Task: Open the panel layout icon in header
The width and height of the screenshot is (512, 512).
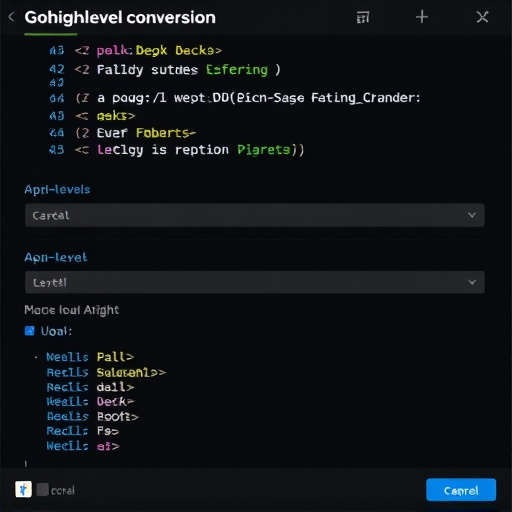Action: (363, 17)
